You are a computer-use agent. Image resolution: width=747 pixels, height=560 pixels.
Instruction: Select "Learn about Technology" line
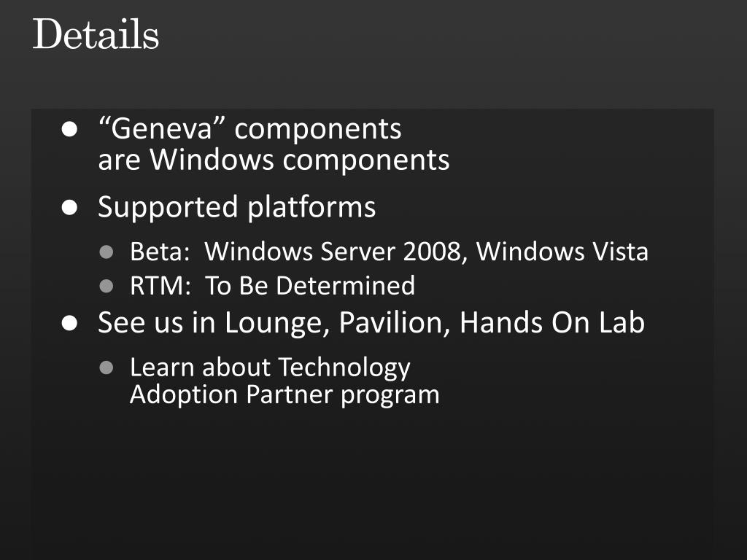click(270, 368)
